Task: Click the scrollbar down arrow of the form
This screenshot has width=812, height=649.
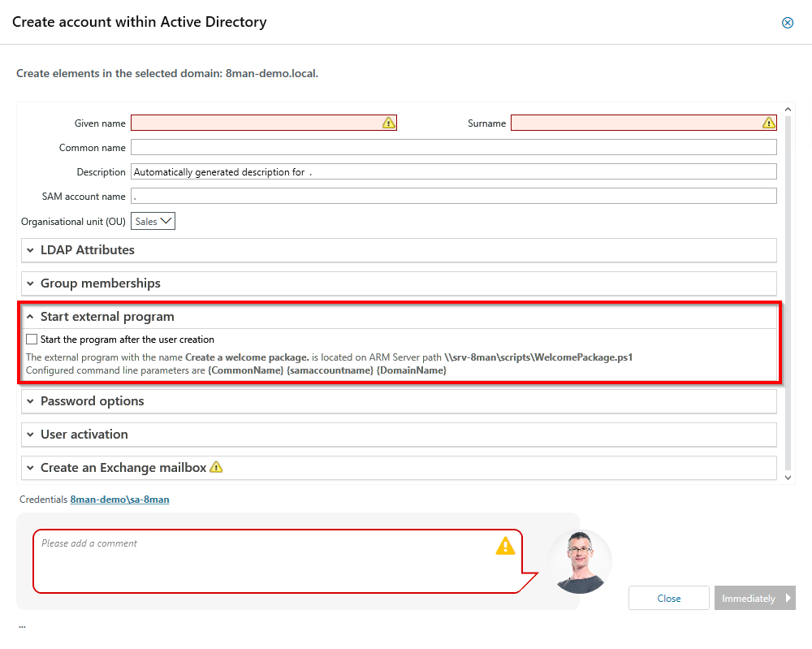Action: tap(788, 478)
